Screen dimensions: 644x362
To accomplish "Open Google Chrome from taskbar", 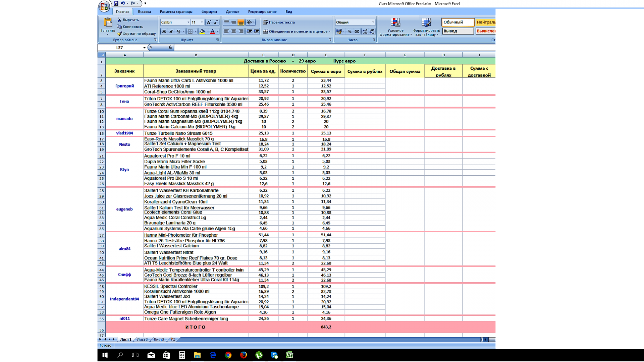I will [228, 355].
